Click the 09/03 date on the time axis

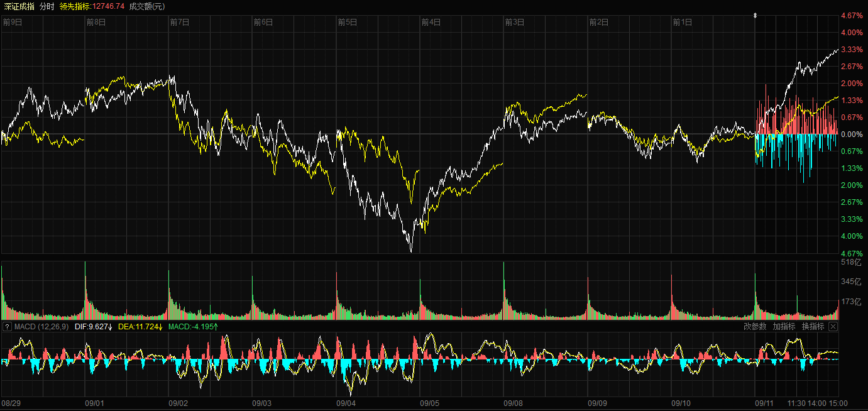[262, 403]
